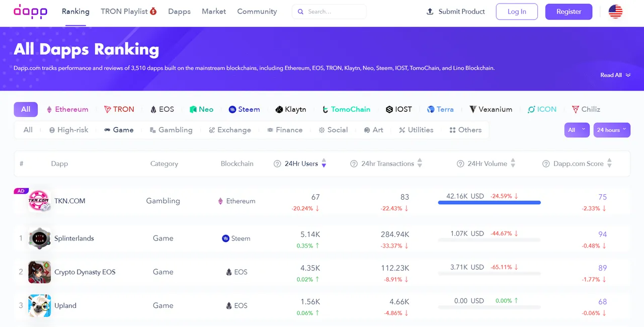The height and width of the screenshot is (327, 644).
Task: Filter by Steem blockchain
Action: [x=244, y=109]
